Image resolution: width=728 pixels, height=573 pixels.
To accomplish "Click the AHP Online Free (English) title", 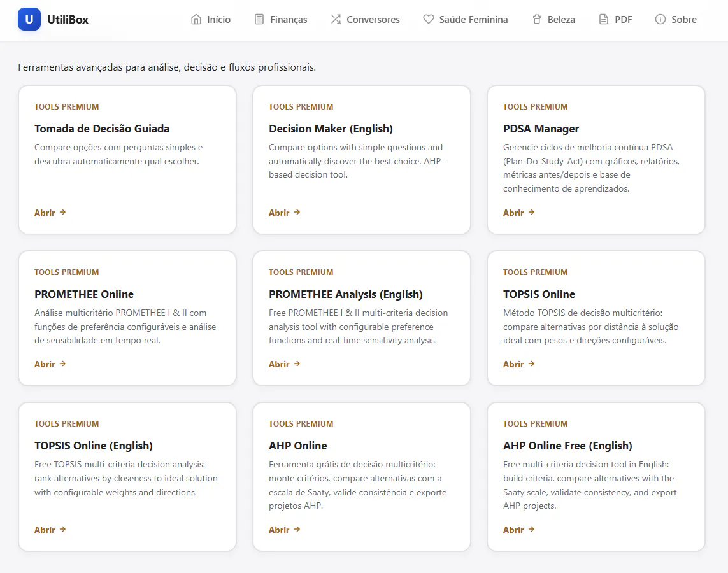I will pos(567,446).
